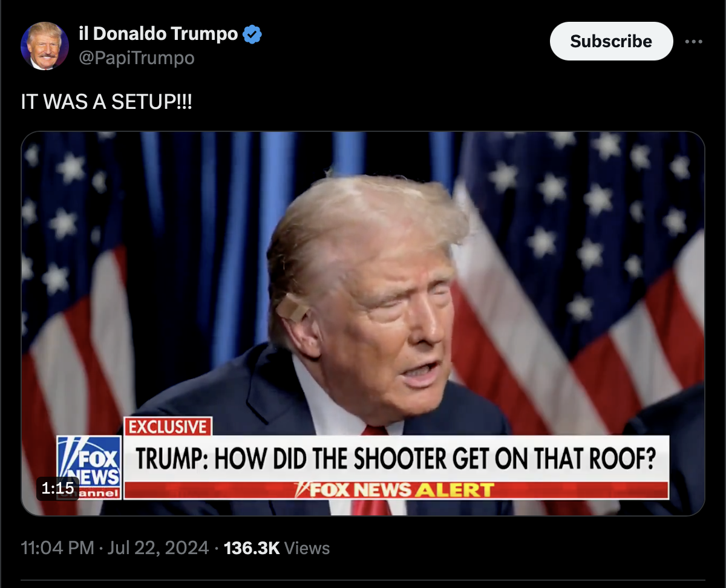Viewport: 726px width, 588px height.
Task: Click the Fox News channel logo in video
Action: point(89,468)
